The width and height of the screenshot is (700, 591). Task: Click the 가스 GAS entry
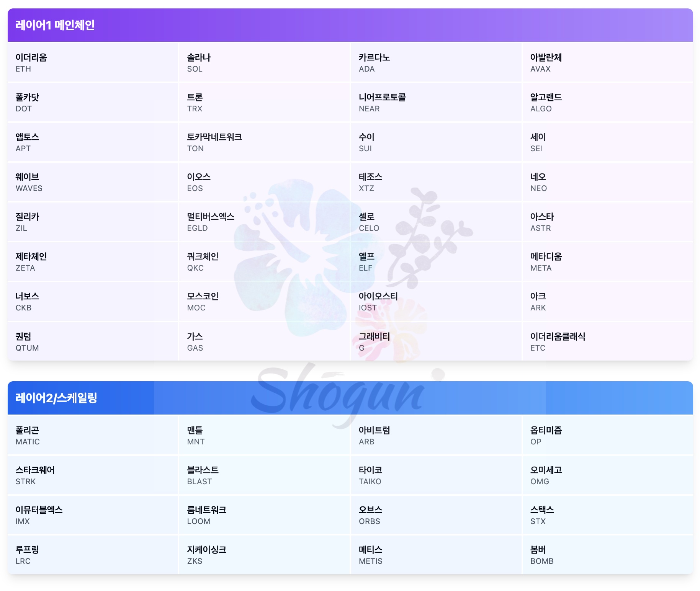(x=264, y=341)
